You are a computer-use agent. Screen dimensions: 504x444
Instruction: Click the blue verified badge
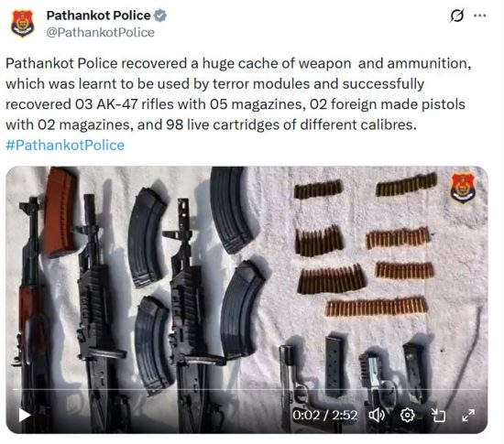pyautogui.click(x=159, y=16)
